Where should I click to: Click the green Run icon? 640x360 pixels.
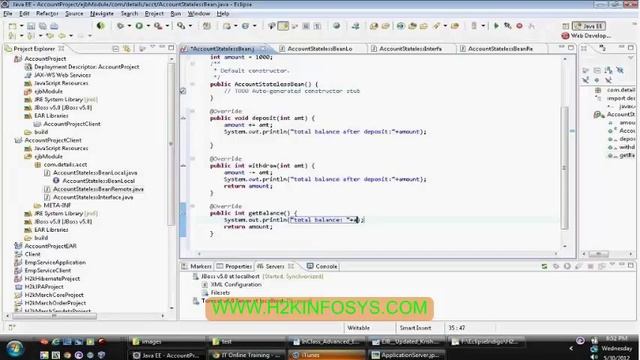[139, 26]
